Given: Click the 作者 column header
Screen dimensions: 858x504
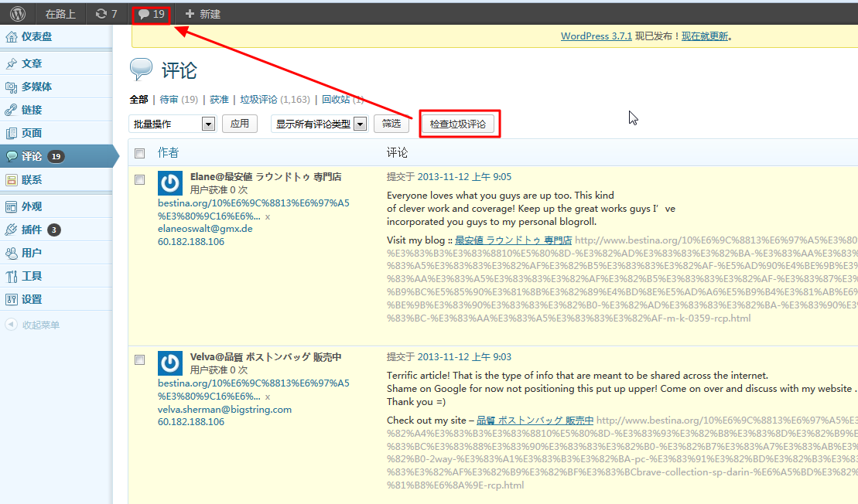Looking at the screenshot, I should click(168, 152).
